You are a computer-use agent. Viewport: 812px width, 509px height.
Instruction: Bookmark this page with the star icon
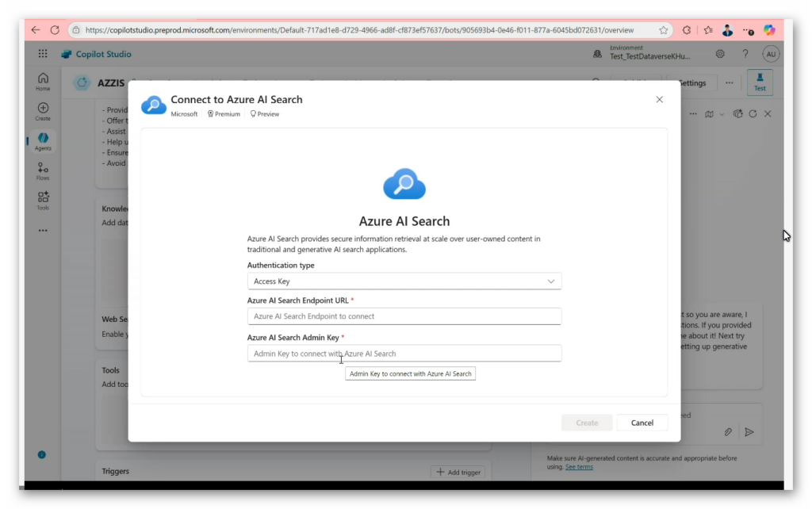pyautogui.click(x=664, y=30)
